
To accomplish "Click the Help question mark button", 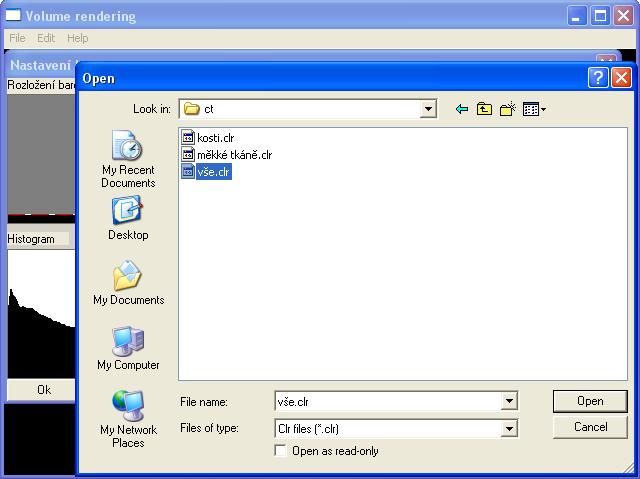I will 598,77.
